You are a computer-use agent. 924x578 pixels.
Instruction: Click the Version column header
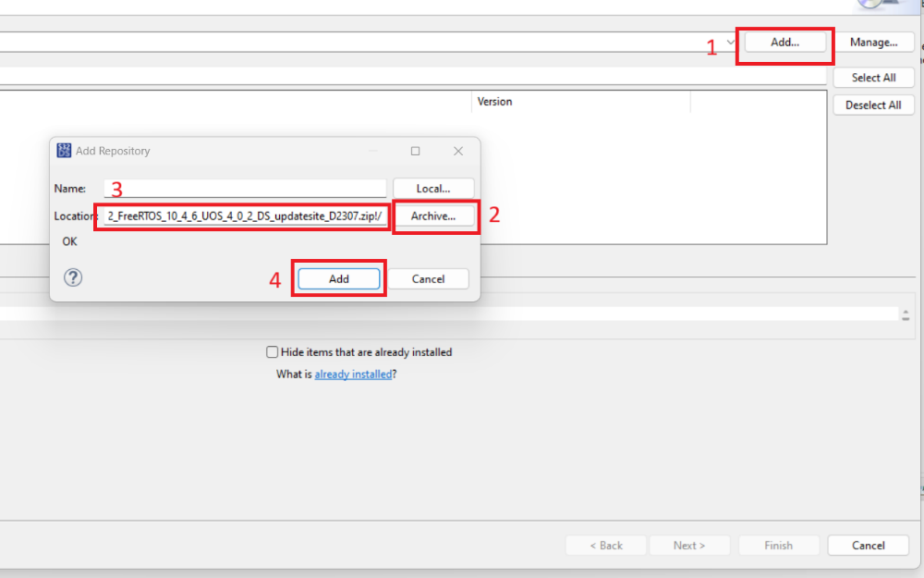click(x=580, y=102)
